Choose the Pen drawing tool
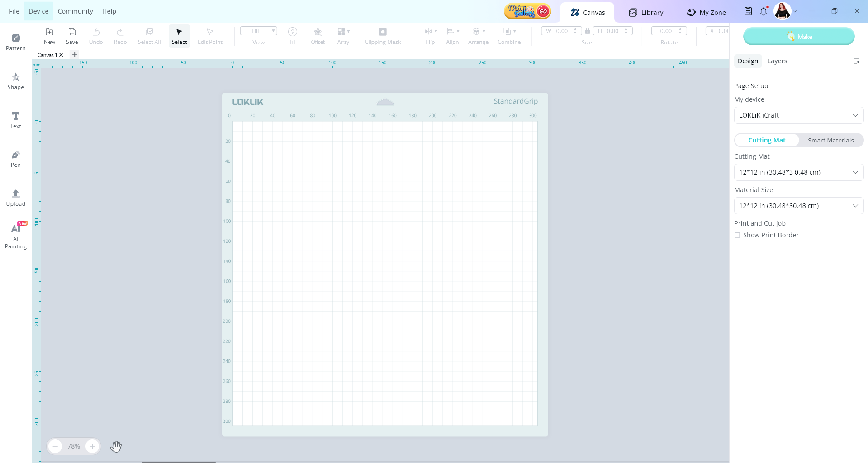 coord(16,159)
